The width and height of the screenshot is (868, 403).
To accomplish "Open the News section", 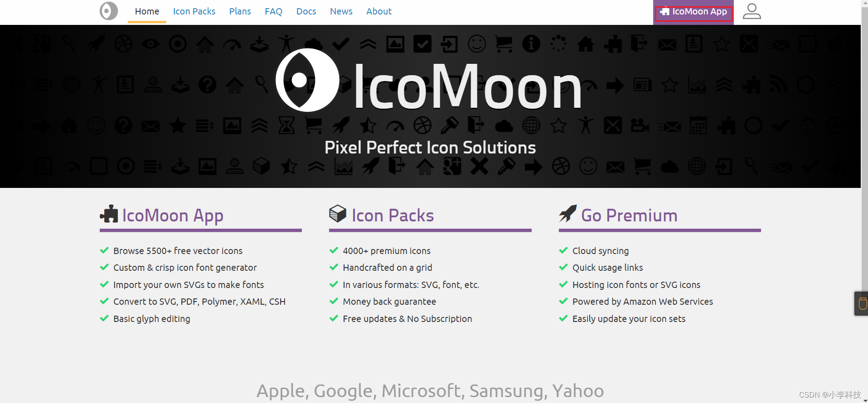I will tap(341, 11).
